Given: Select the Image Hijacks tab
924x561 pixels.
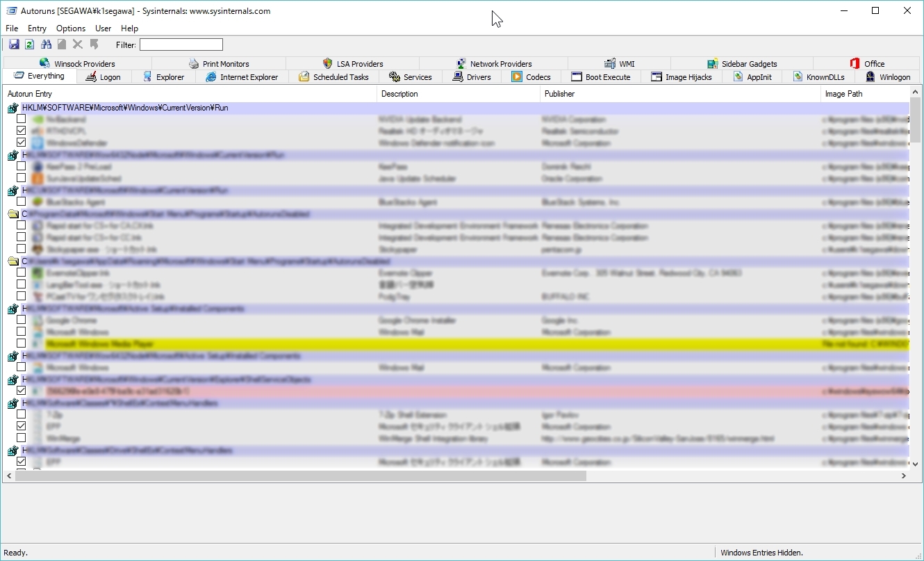Looking at the screenshot, I should [x=682, y=77].
